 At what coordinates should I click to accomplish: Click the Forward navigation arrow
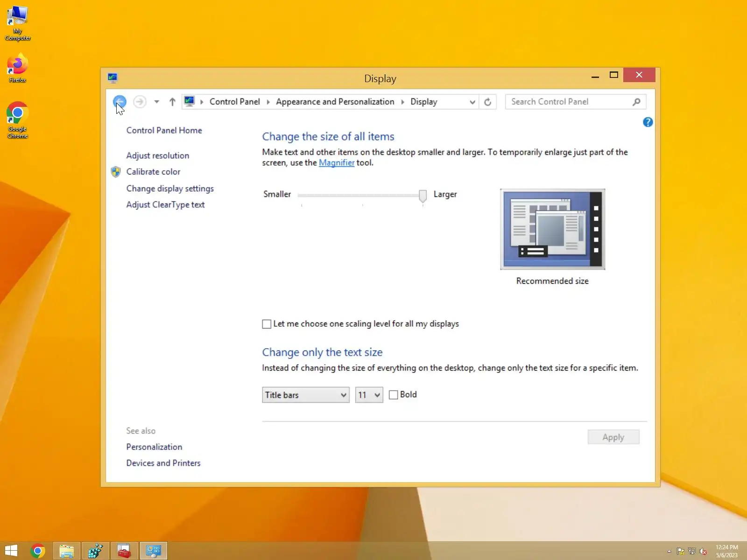[140, 102]
